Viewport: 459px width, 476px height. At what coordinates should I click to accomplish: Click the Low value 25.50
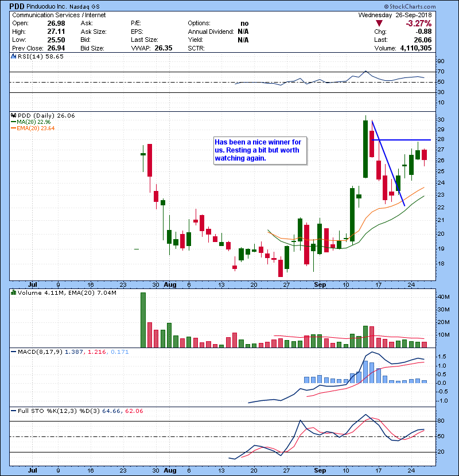[x=56, y=40]
